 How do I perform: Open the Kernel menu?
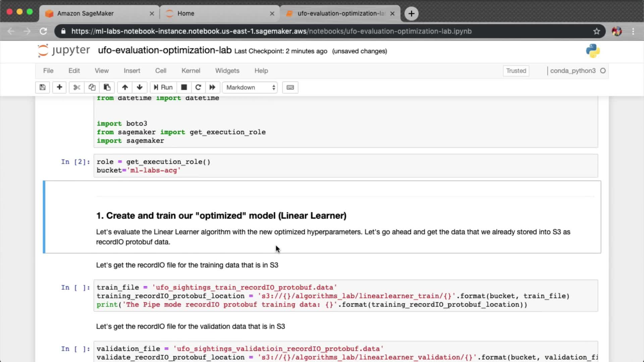pos(191,71)
